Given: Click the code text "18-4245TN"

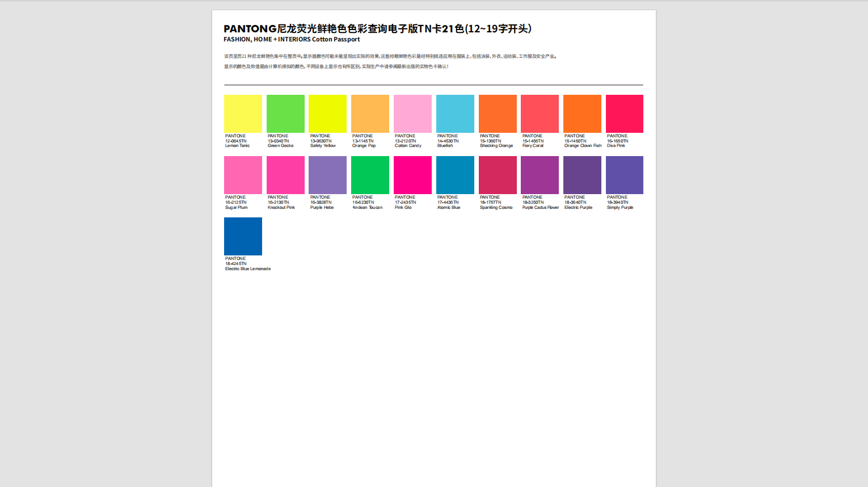Looking at the screenshot, I should pos(235,263).
